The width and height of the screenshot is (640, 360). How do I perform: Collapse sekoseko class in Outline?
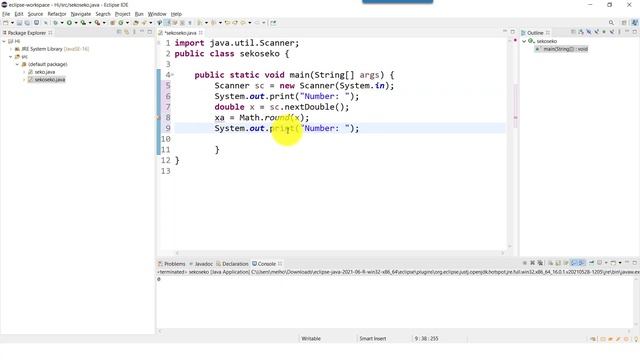(524, 41)
